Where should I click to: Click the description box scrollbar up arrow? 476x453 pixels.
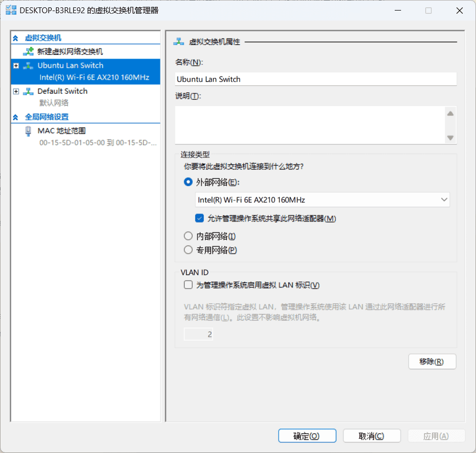click(450, 113)
